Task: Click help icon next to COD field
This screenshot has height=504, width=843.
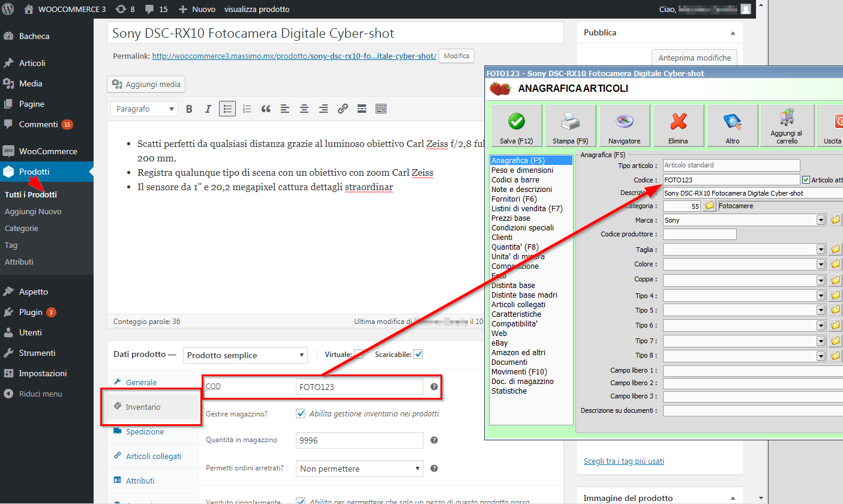Action: tap(434, 387)
